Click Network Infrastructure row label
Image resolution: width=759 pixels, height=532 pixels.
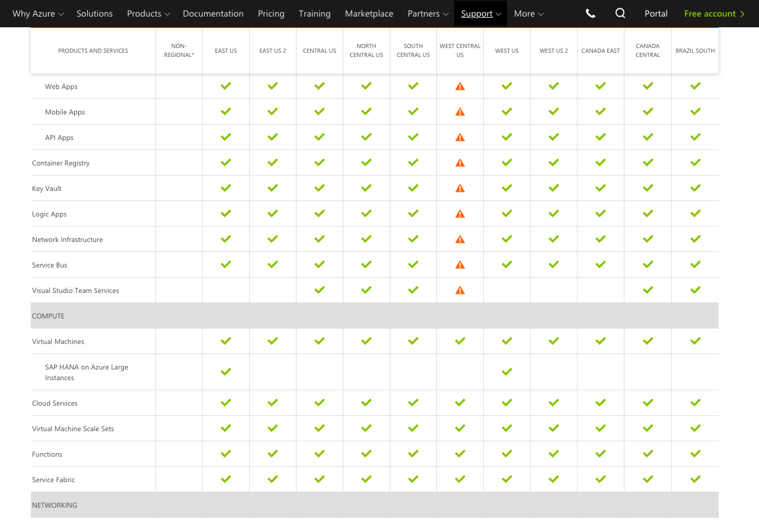[x=67, y=240]
